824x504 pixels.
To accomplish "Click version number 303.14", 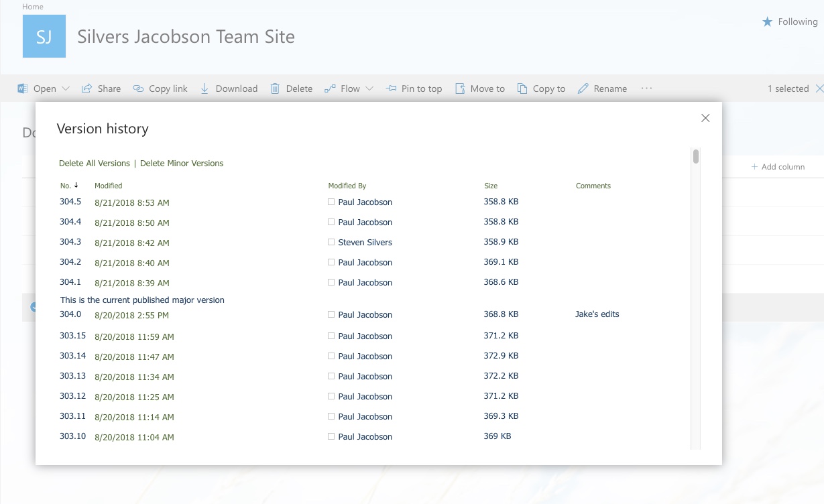I will (x=72, y=356).
